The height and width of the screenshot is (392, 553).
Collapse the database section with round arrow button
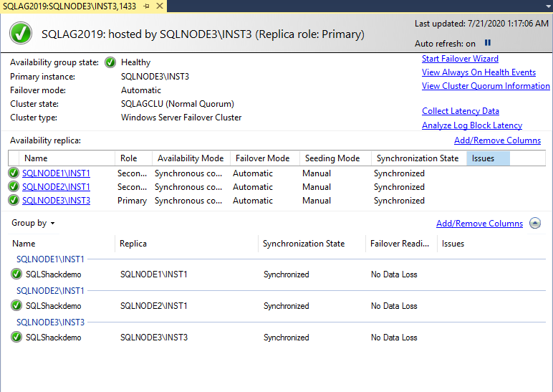[x=535, y=224]
